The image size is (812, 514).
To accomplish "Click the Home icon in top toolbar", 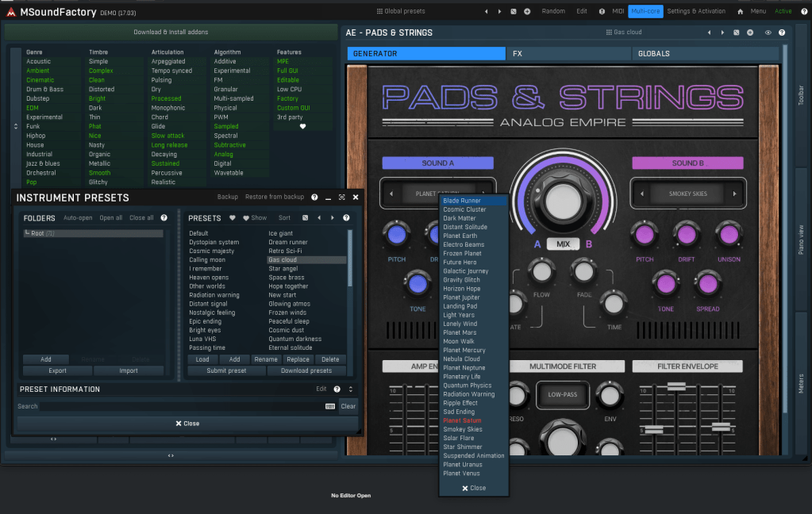I will (740, 11).
